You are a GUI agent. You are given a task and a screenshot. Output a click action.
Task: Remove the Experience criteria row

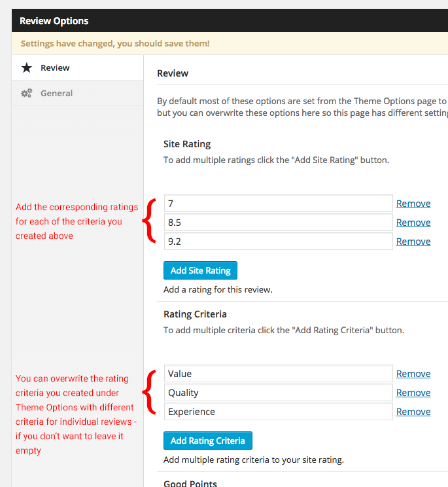tap(413, 412)
